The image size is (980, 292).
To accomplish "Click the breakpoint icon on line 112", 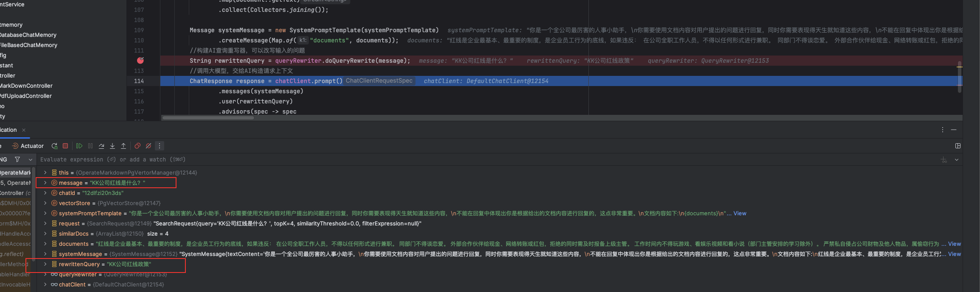I will pos(140,61).
